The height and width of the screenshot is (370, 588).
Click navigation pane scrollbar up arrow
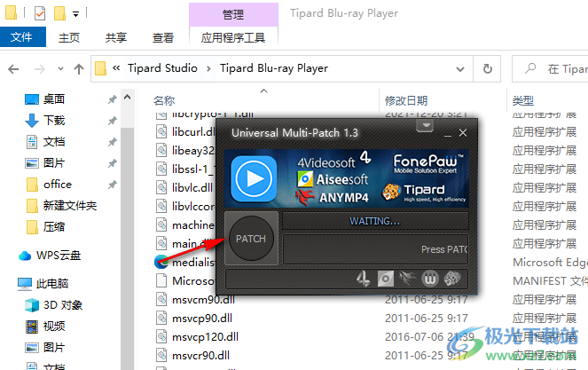click(x=128, y=98)
